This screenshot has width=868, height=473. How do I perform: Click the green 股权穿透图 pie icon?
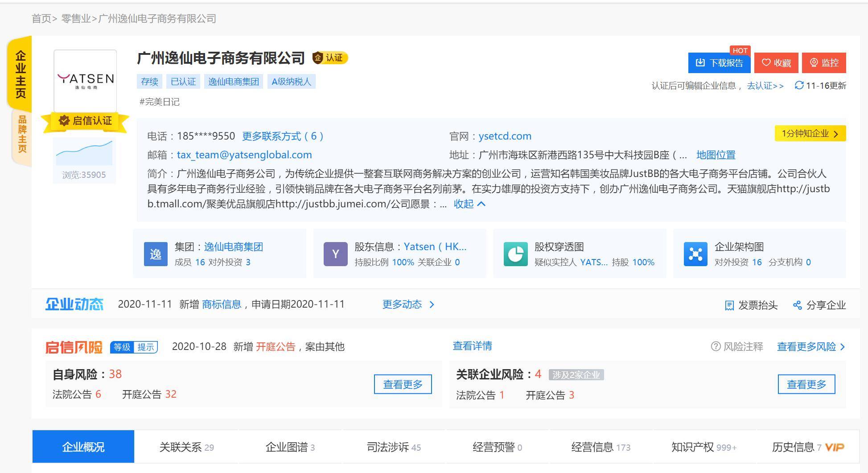tap(516, 254)
